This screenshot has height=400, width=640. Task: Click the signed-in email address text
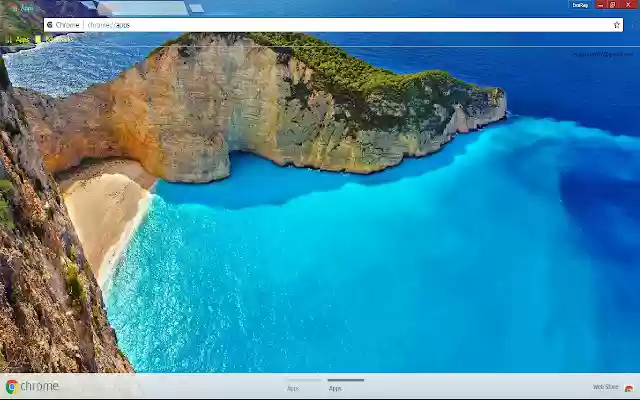click(603, 54)
